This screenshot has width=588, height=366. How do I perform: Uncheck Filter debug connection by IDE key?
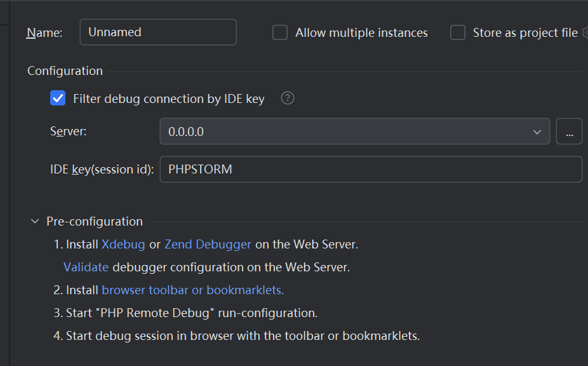coord(58,98)
